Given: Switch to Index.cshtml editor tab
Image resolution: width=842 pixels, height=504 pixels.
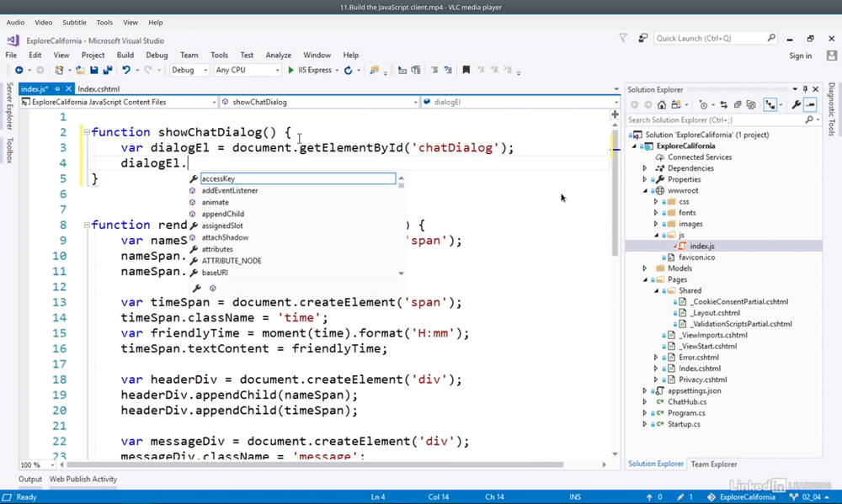Looking at the screenshot, I should tap(99, 89).
